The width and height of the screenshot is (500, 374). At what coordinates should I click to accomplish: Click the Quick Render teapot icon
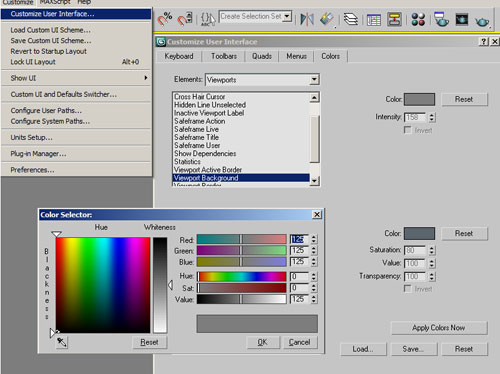click(x=482, y=21)
